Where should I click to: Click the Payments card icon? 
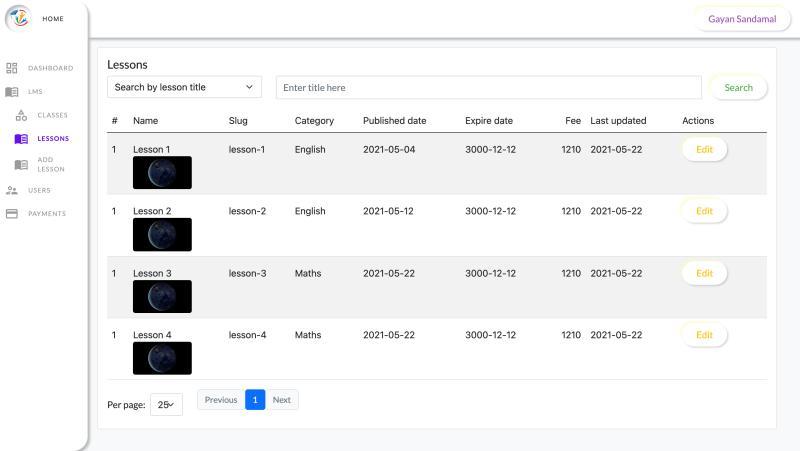pos(12,213)
